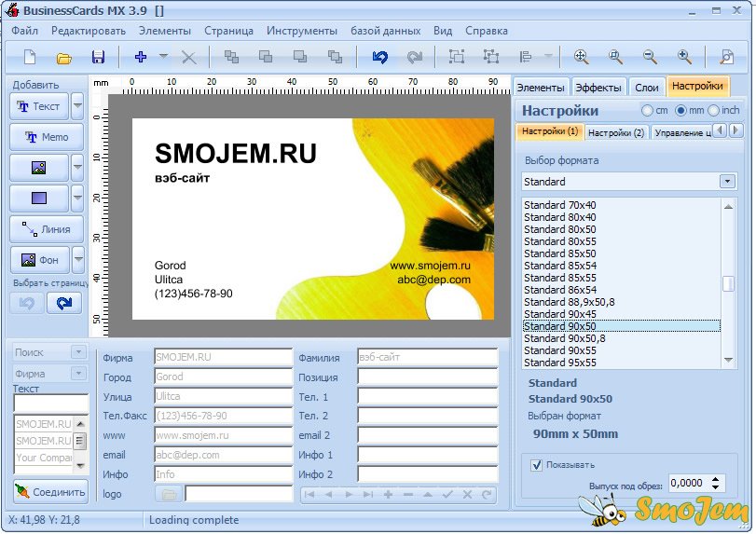Open the Элементы menu
This screenshot has height=534, width=756.
click(165, 31)
